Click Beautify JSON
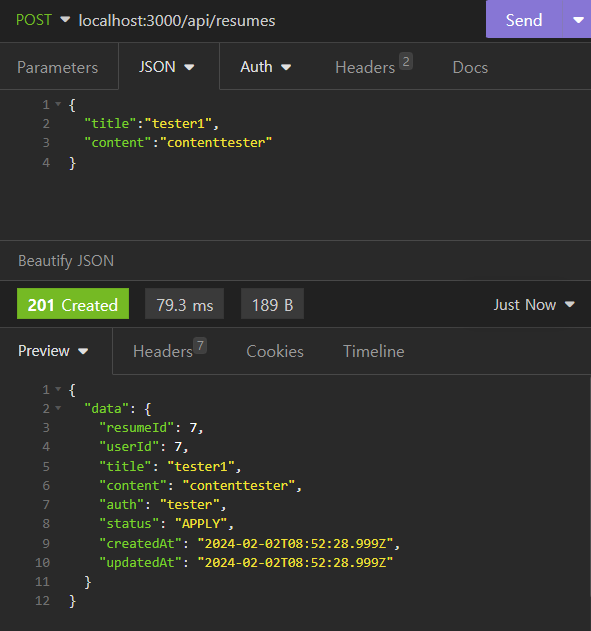This screenshot has height=631, width=591. pyautogui.click(x=66, y=261)
